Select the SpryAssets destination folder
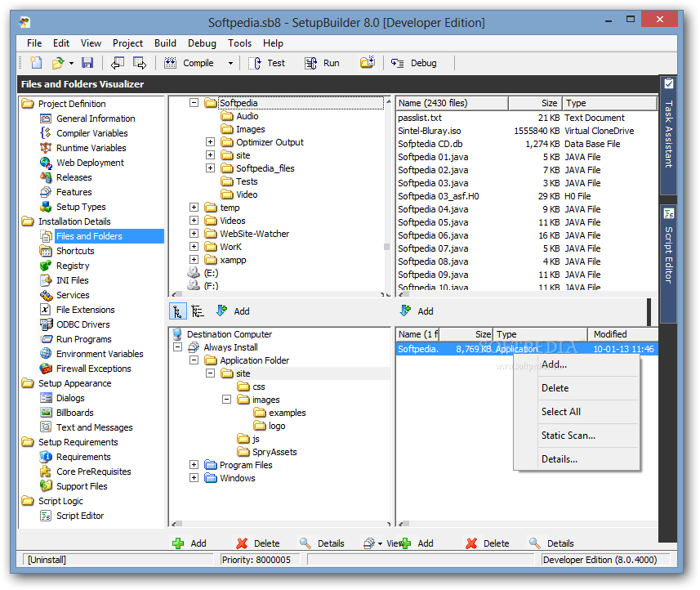700x590 pixels. [274, 452]
